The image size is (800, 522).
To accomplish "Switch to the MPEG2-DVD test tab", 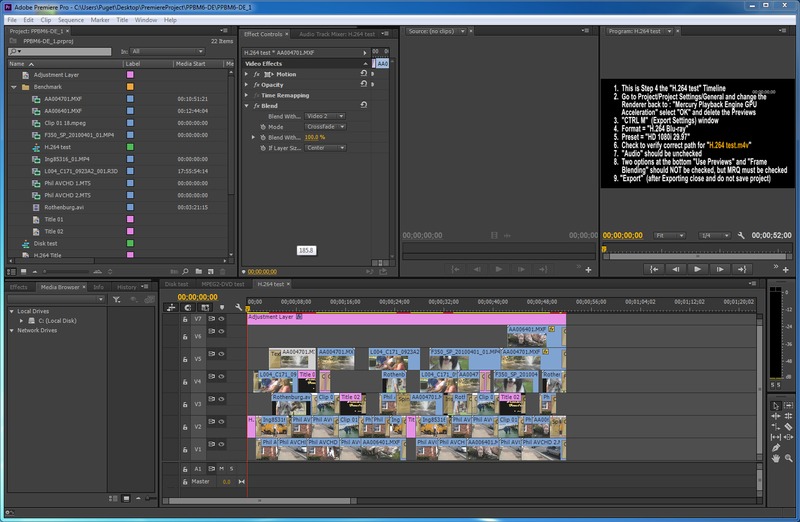I will coord(223,284).
